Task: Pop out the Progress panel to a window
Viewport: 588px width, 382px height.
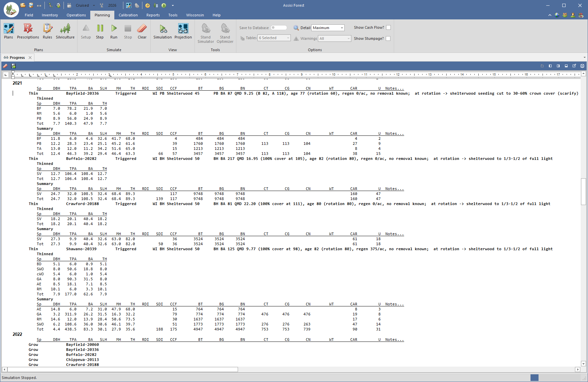Action: click(x=574, y=66)
